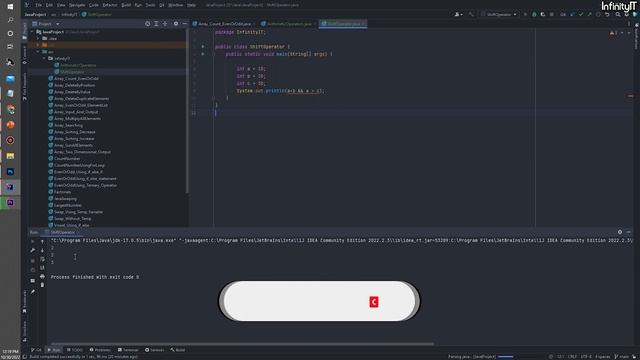Open the Run tool window button
640x360 pixels.
pos(54,350)
